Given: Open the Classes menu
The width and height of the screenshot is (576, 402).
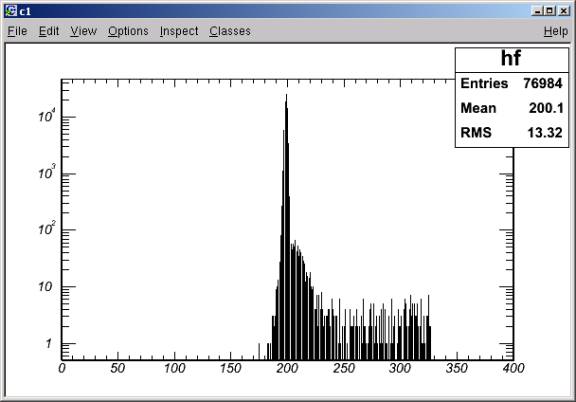Looking at the screenshot, I should click(230, 31).
